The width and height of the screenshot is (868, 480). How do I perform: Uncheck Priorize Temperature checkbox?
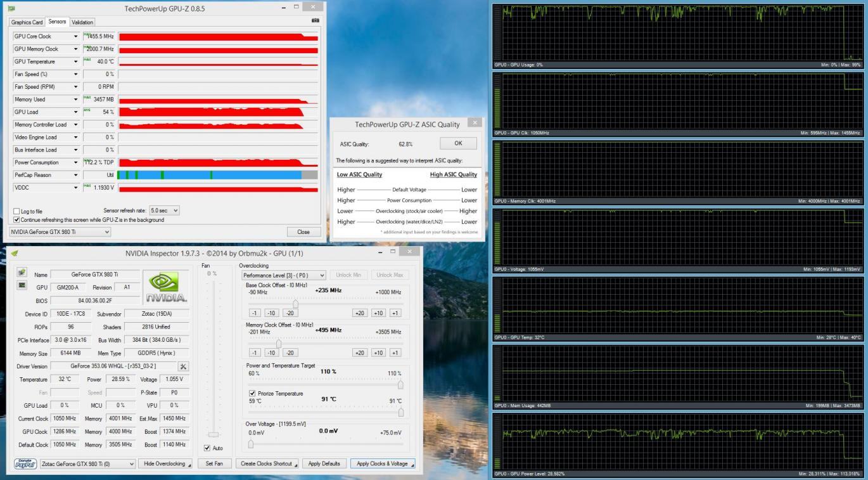[253, 394]
